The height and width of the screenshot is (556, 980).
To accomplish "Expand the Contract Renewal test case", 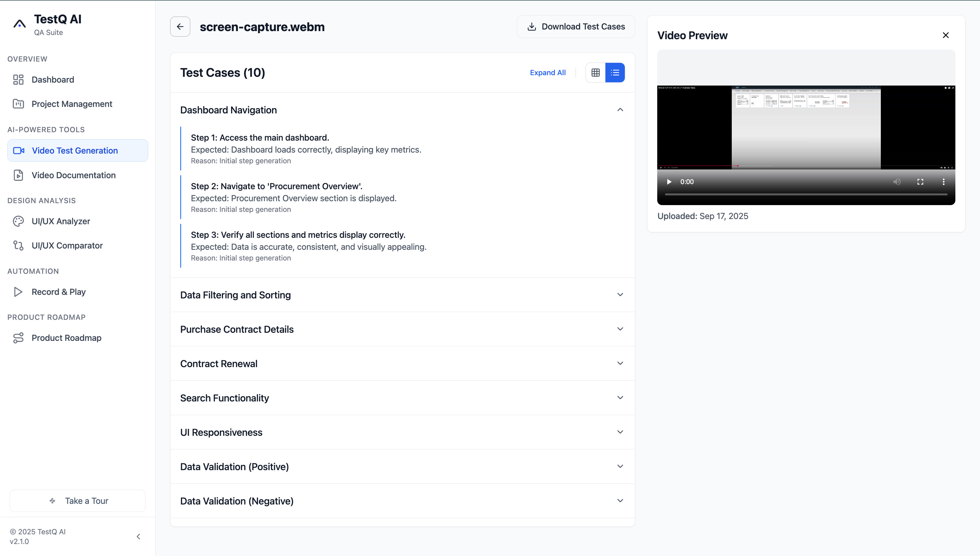I will (620, 364).
